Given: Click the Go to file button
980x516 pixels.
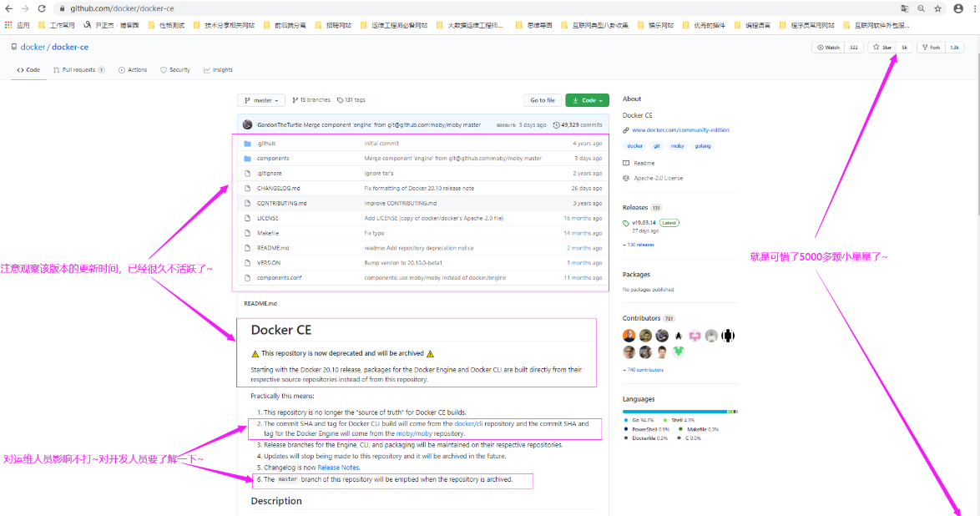Looking at the screenshot, I should tap(543, 100).
